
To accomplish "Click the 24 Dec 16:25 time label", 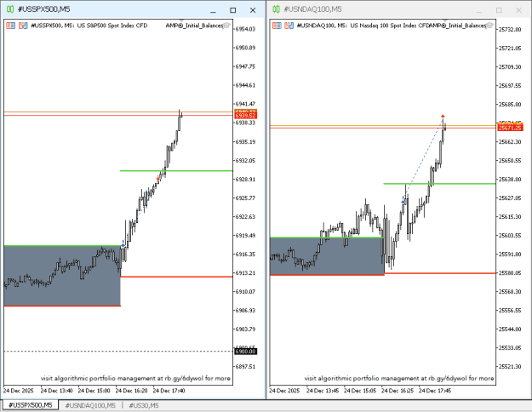I will 398,391.
